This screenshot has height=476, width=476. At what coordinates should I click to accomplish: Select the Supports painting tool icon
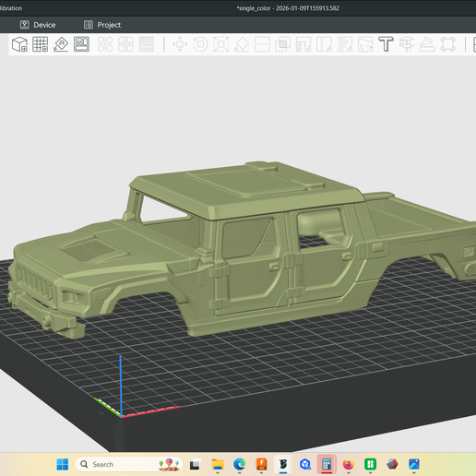303,44
